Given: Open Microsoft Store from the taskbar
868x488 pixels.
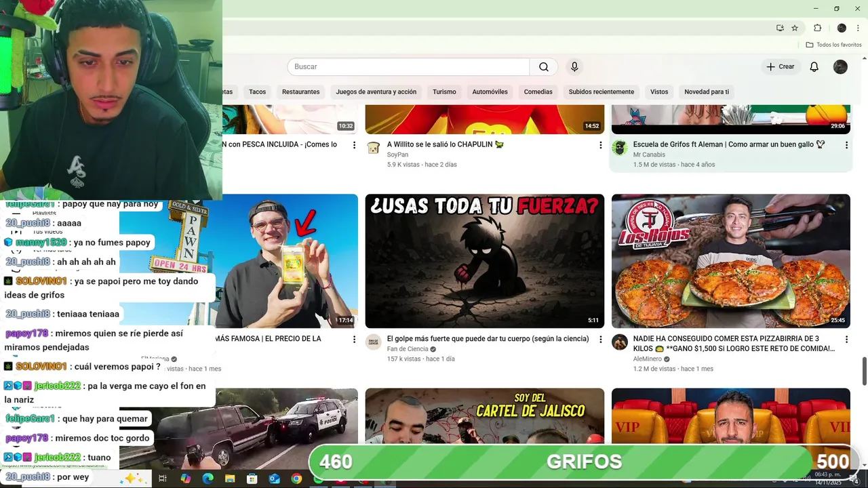Looking at the screenshot, I should (x=252, y=479).
